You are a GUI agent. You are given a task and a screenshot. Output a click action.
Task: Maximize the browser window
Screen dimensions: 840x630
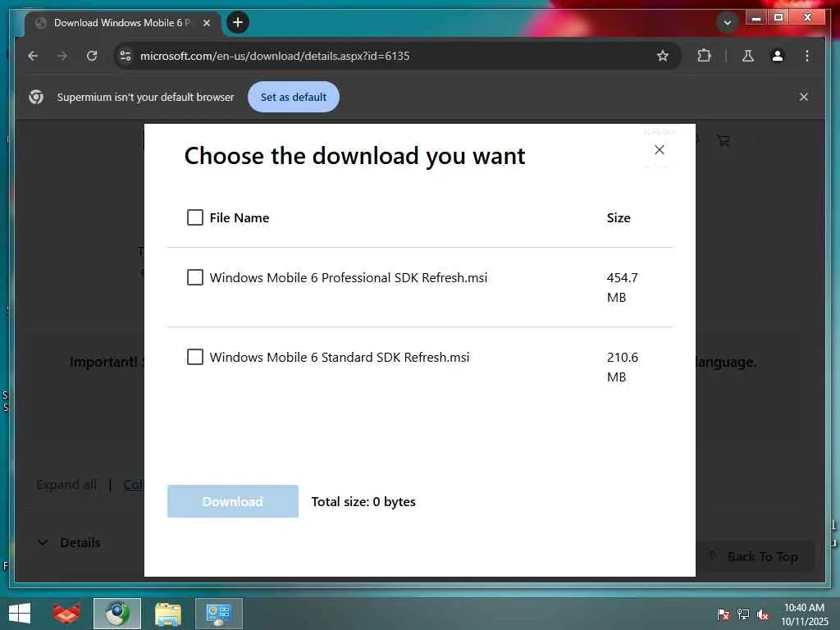pyautogui.click(x=778, y=18)
